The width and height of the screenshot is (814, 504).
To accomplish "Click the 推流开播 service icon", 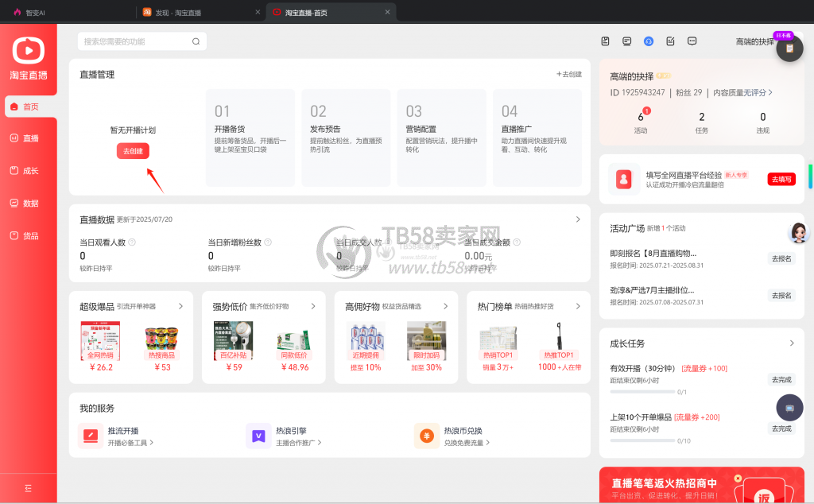I will tap(91, 436).
